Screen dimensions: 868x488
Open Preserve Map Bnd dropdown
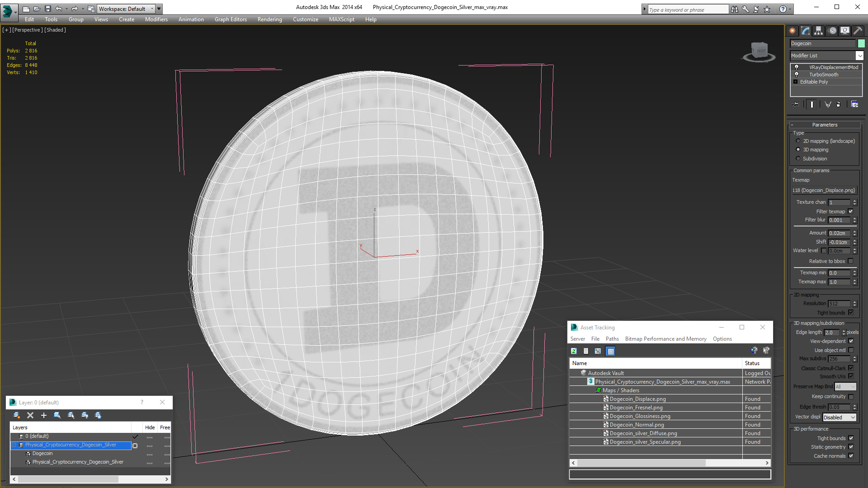pos(845,387)
